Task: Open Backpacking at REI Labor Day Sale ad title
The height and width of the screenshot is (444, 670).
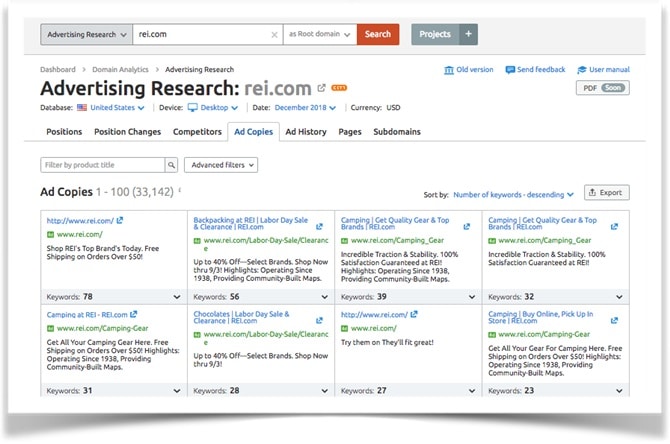Action: (x=251, y=223)
